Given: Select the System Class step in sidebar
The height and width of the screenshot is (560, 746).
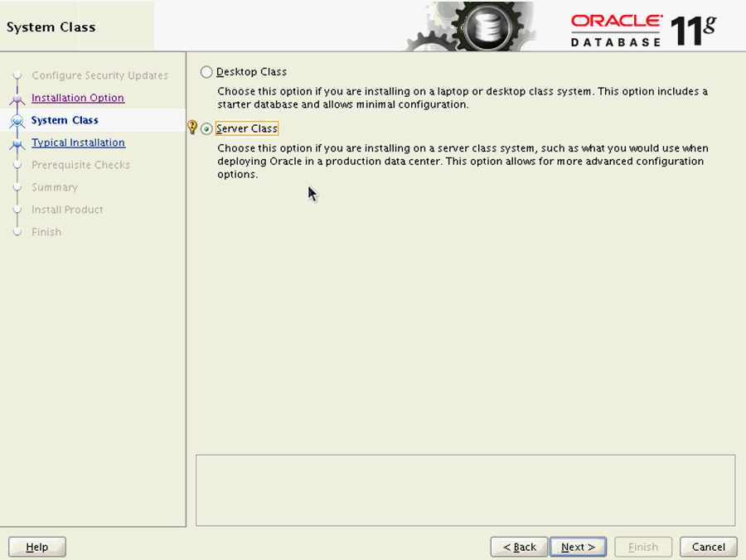Looking at the screenshot, I should (x=65, y=120).
